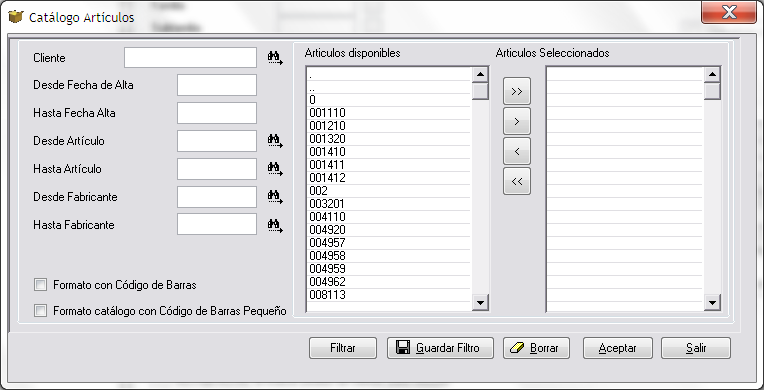The width and height of the screenshot is (764, 390).
Task: Focus the Hasta Artículo input field
Action: [x=217, y=169]
